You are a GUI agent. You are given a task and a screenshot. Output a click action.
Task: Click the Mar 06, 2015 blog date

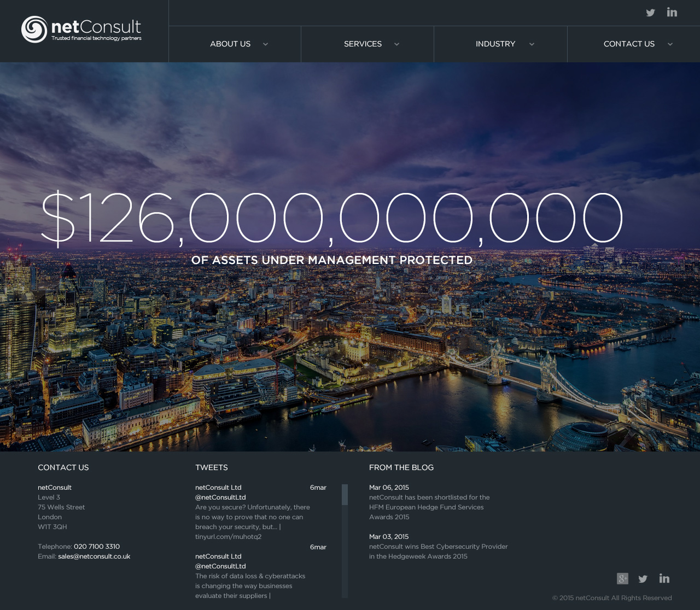pyautogui.click(x=389, y=488)
